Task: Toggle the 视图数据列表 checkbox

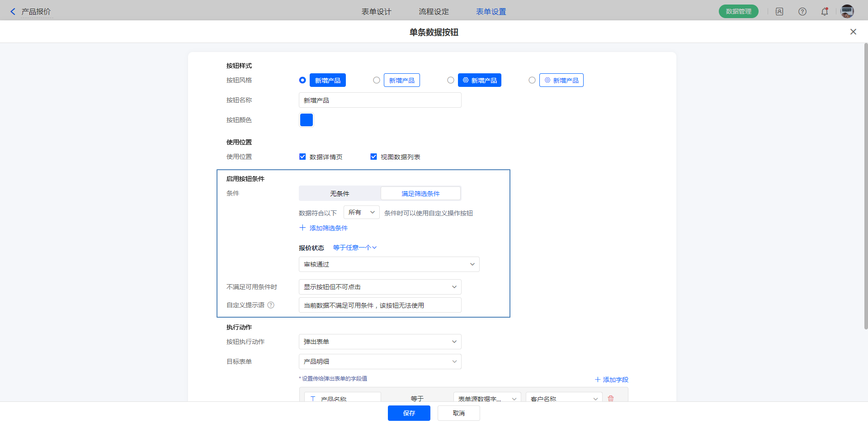Action: point(373,157)
